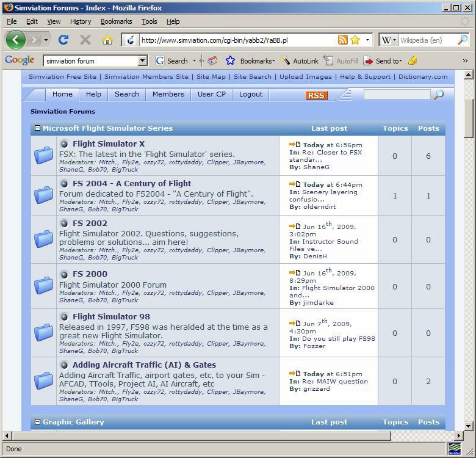Image resolution: width=476 pixels, height=458 pixels.
Task: Click AutoLink on the Google toolbar
Action: pyautogui.click(x=300, y=61)
